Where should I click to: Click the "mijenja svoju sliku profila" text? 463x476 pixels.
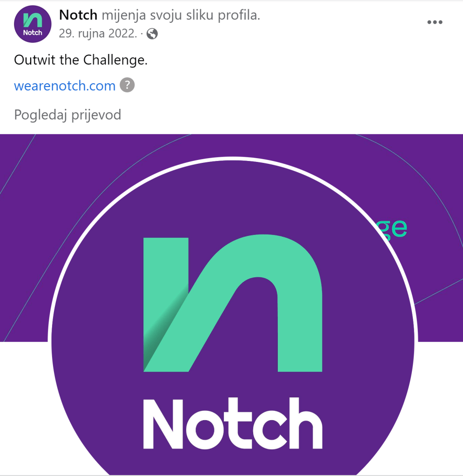(181, 15)
